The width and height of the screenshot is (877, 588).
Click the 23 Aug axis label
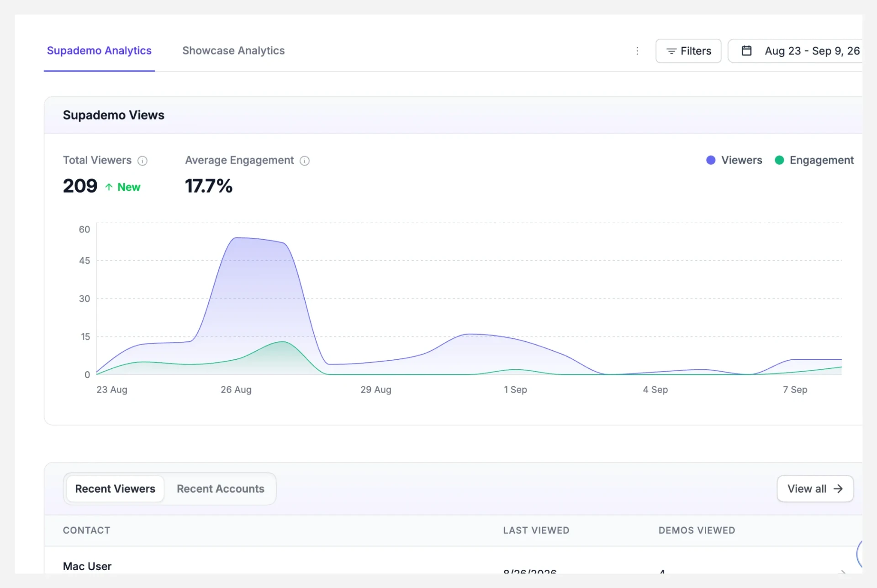(112, 390)
